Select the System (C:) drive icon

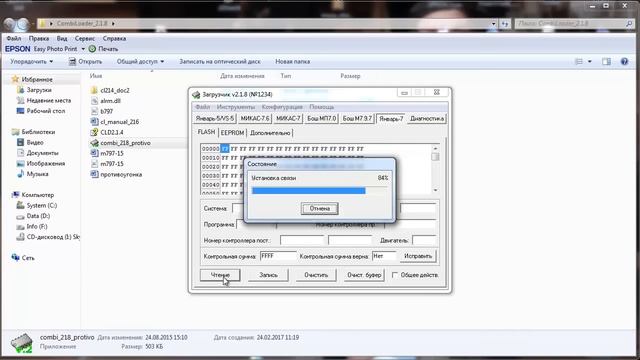pyautogui.click(x=20, y=205)
